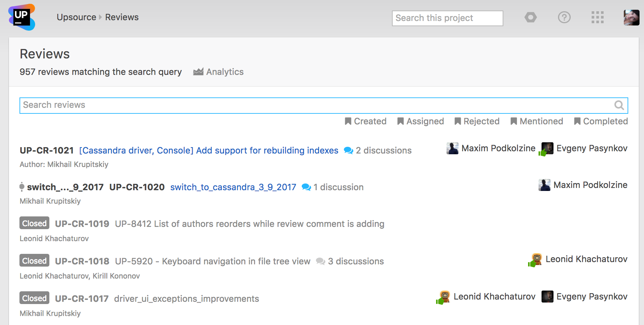
Task: Open UP-8412 List of authors review
Action: pyautogui.click(x=249, y=224)
